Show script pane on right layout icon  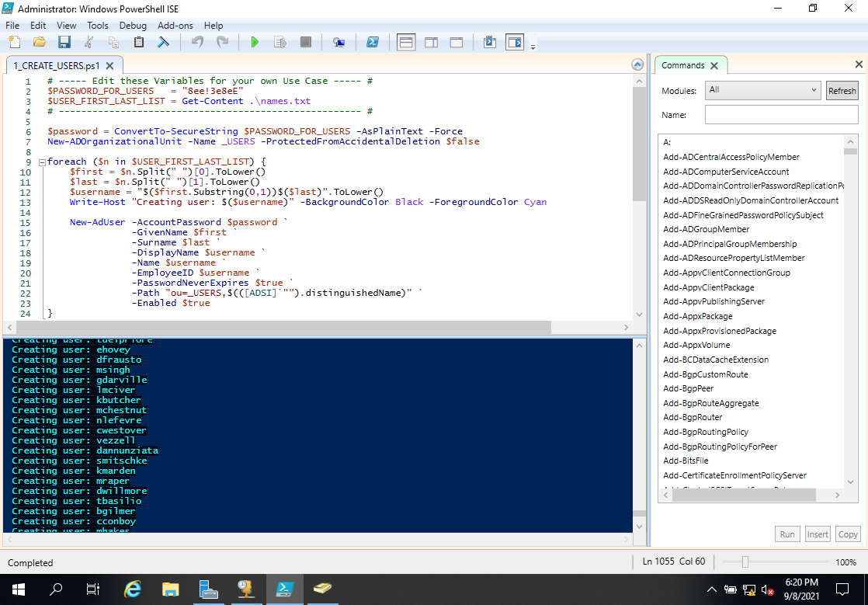pos(431,42)
